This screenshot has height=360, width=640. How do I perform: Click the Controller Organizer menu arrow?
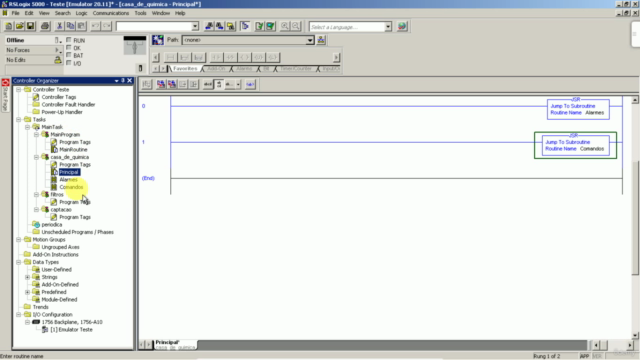[x=116, y=81]
